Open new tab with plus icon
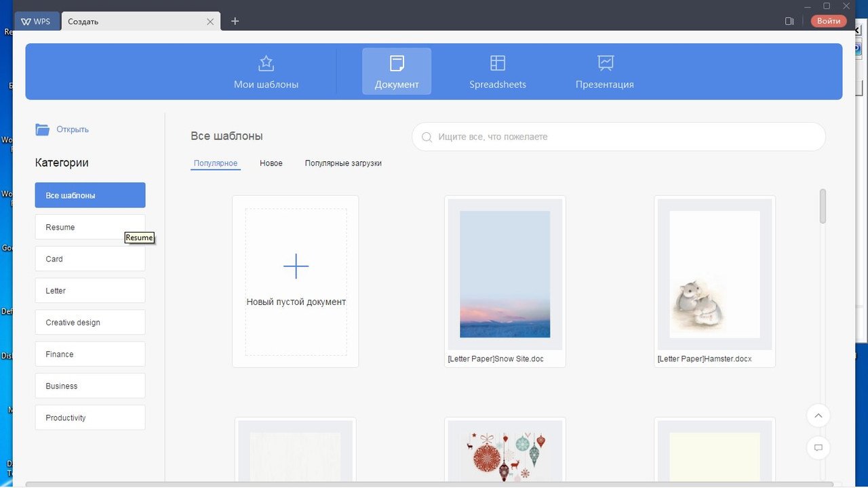 (x=235, y=21)
